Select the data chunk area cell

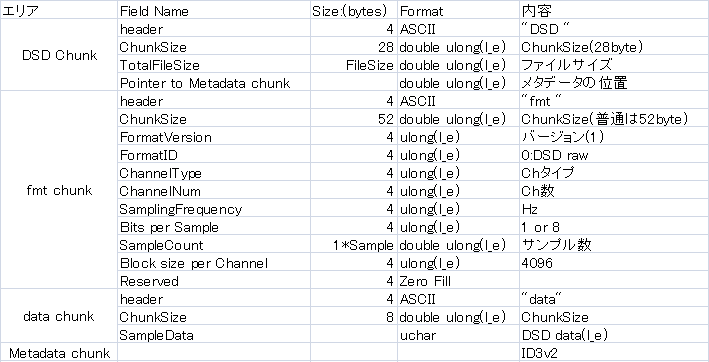(59, 316)
